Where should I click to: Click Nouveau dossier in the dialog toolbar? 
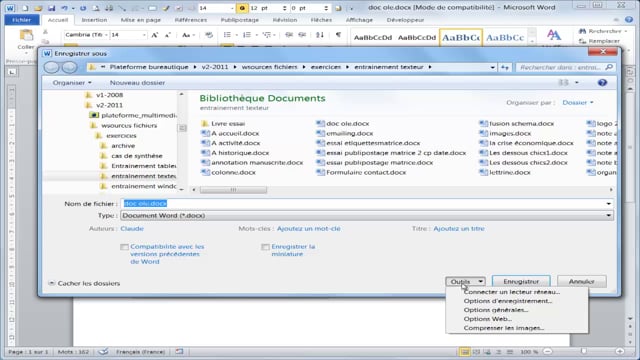tap(137, 82)
